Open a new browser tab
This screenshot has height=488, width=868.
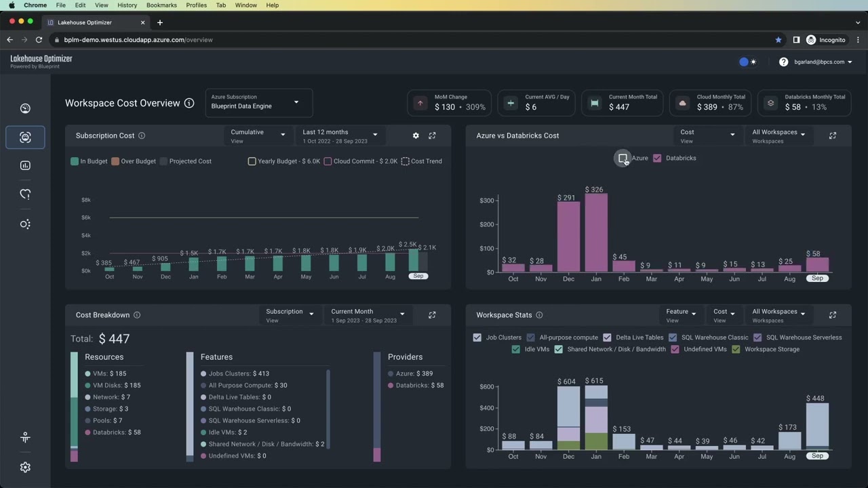pos(160,22)
